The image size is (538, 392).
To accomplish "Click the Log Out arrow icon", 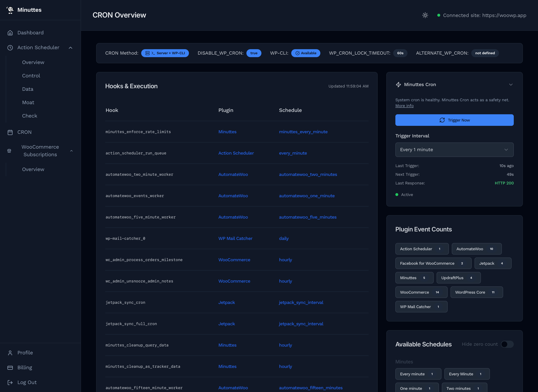I will pyautogui.click(x=10, y=383).
